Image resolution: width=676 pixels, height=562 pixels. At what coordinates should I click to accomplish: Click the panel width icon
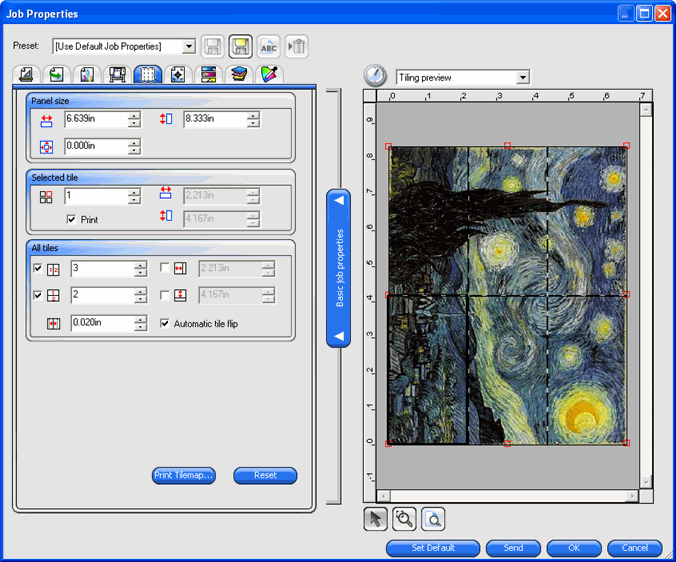(47, 121)
